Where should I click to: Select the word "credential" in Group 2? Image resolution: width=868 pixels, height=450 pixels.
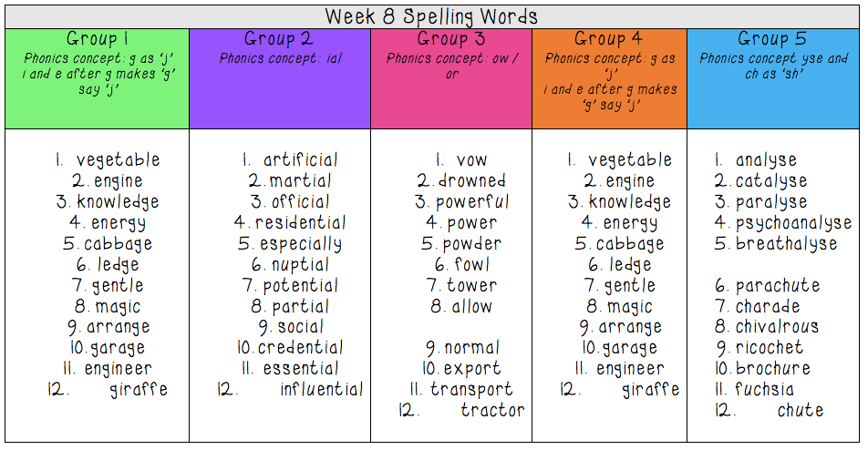(x=300, y=348)
